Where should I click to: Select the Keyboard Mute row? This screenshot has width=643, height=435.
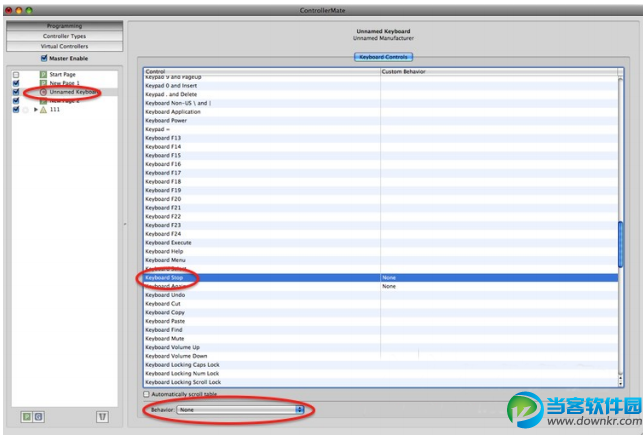point(381,339)
